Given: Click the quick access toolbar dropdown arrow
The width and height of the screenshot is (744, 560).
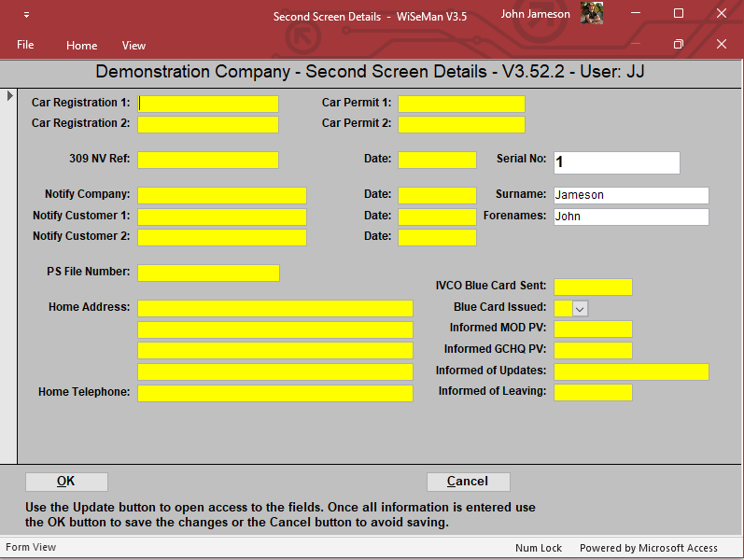Looking at the screenshot, I should 26,16.
